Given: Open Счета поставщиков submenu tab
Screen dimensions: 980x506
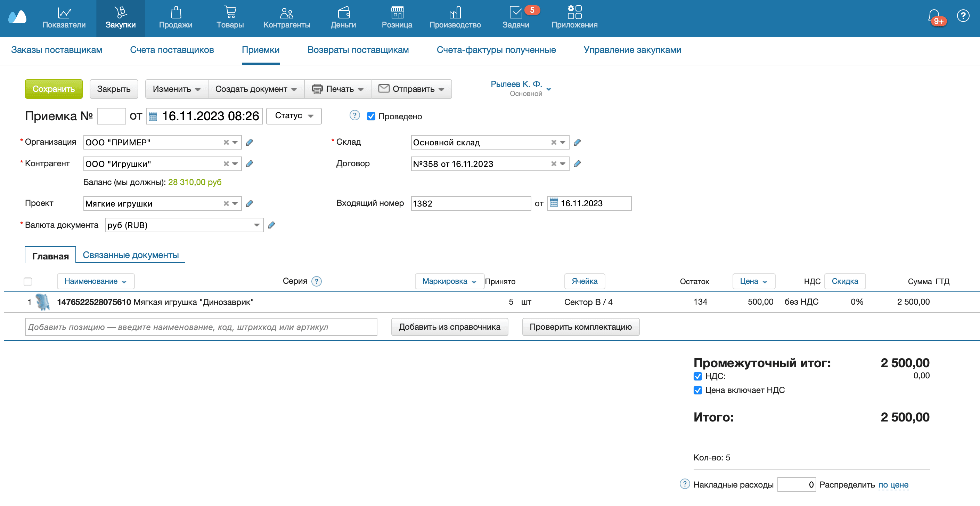Looking at the screenshot, I should pyautogui.click(x=172, y=50).
